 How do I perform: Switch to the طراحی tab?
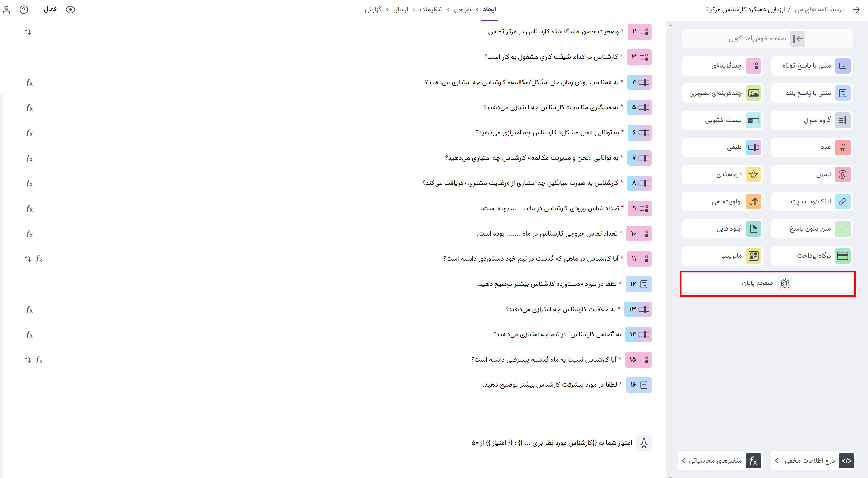(x=462, y=9)
